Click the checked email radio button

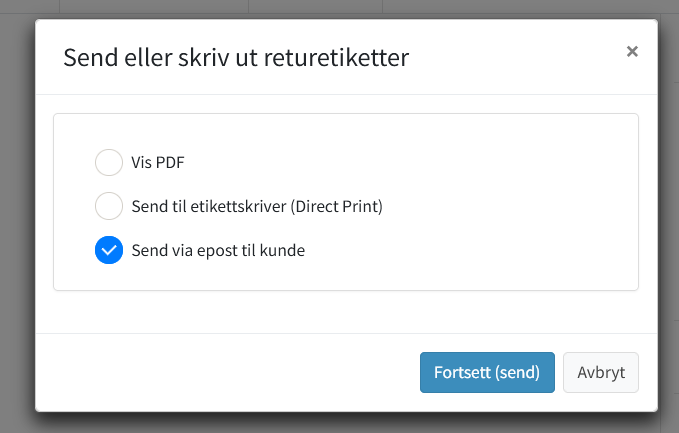pyautogui.click(x=108, y=251)
